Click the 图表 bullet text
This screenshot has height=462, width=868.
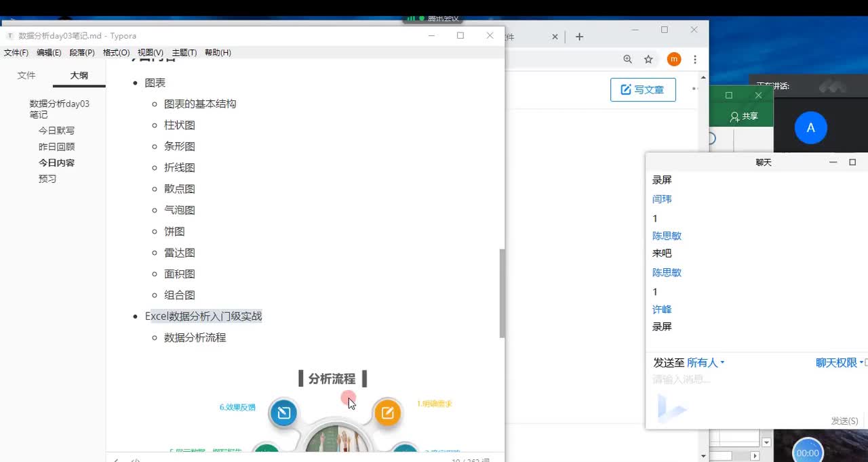click(x=155, y=83)
